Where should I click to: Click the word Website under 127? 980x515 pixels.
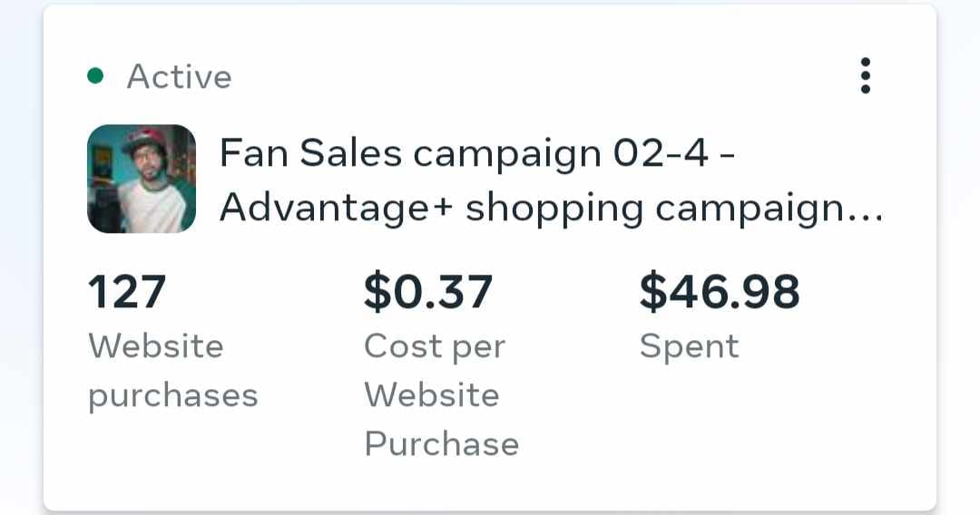[x=156, y=345]
